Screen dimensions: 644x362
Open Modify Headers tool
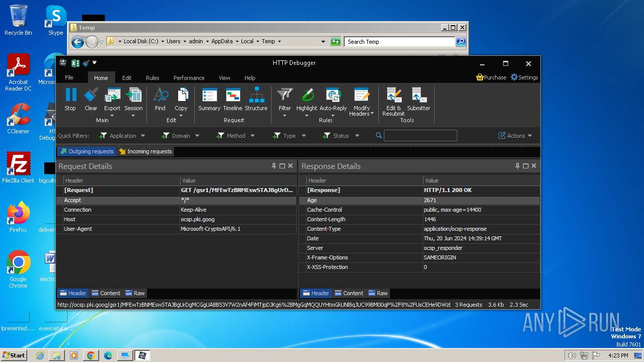tap(362, 102)
